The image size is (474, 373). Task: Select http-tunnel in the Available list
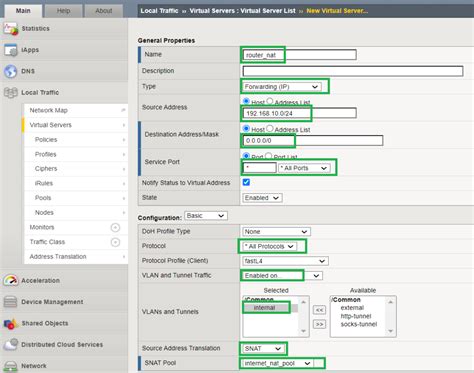coord(356,316)
